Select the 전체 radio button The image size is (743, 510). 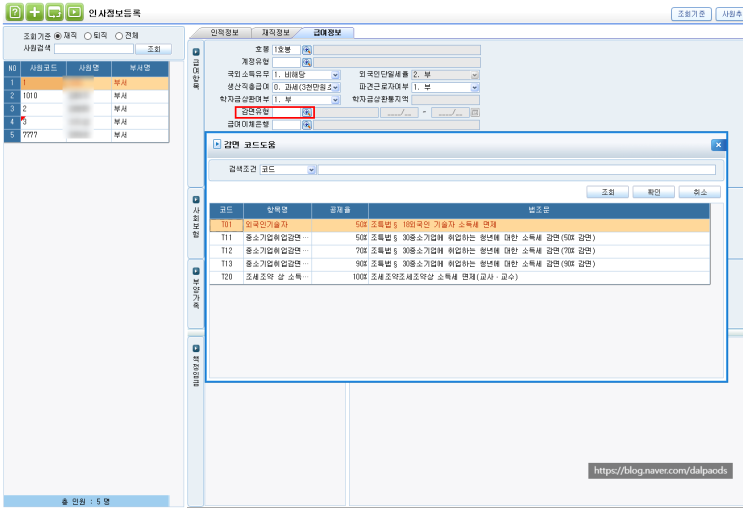click(119, 36)
